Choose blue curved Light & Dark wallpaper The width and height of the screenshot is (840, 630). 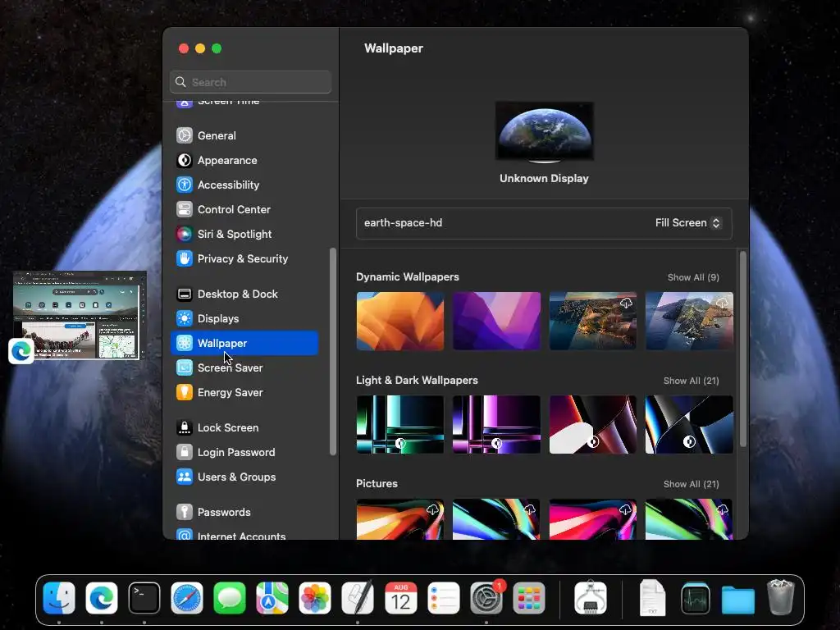point(689,424)
